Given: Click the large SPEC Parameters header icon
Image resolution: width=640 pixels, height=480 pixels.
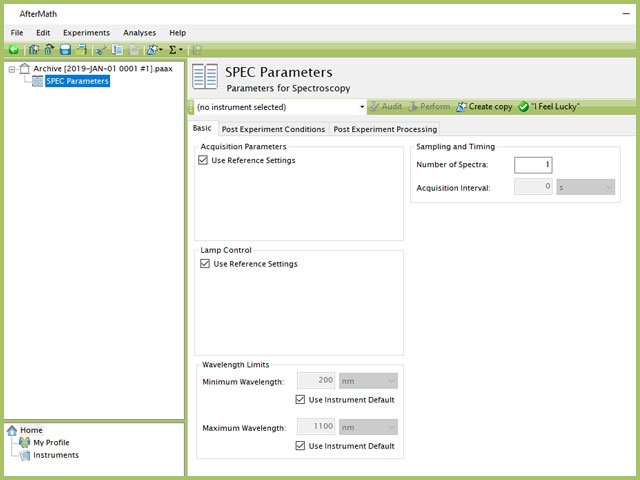Looking at the screenshot, I should coord(205,76).
